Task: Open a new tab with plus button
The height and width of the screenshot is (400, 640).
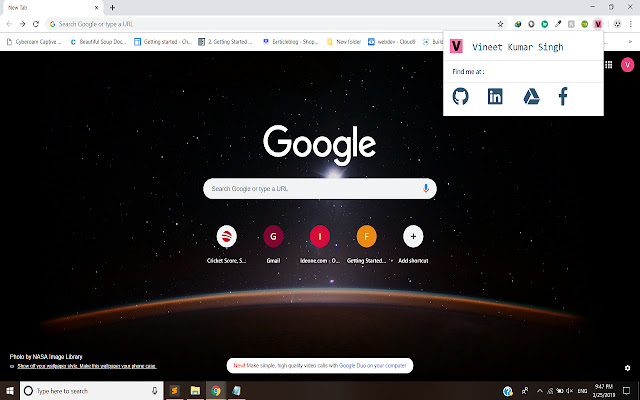Action: (112, 7)
